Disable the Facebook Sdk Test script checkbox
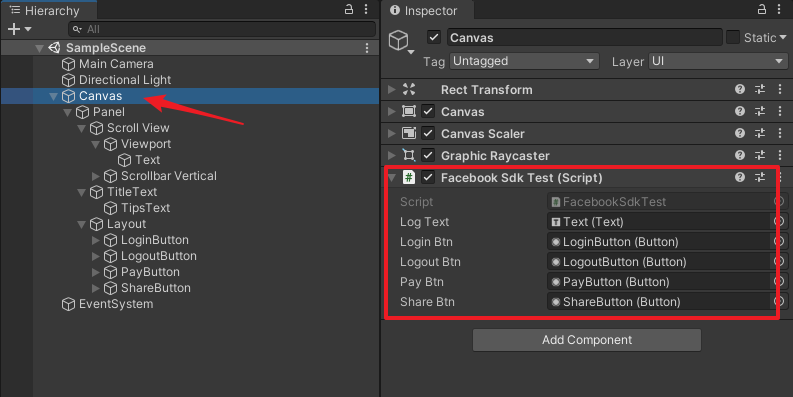The width and height of the screenshot is (793, 397). [428, 178]
